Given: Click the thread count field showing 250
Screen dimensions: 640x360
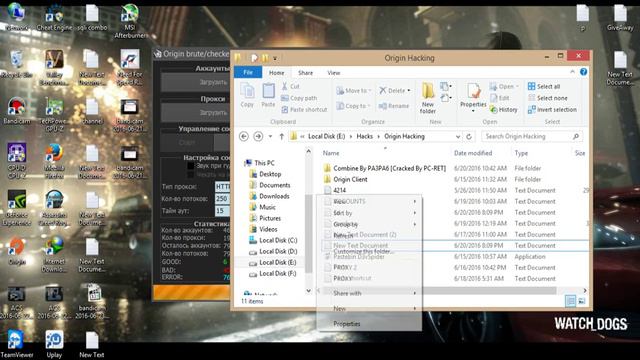Looking at the screenshot, I should tap(222, 198).
